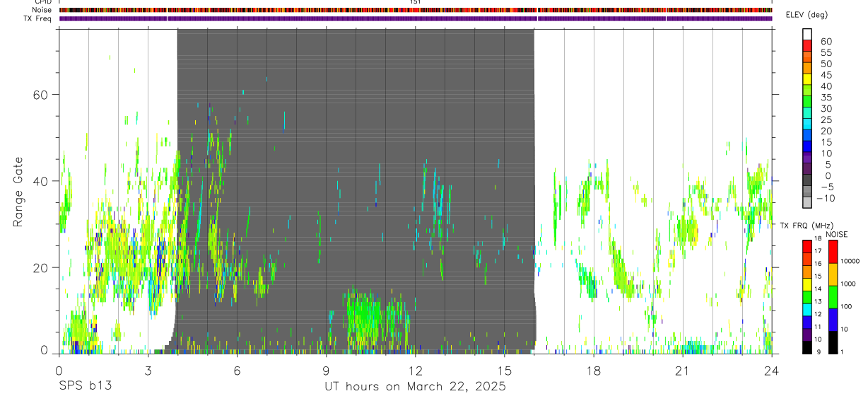This screenshot has width=868, height=401.
Task: Click the x-axis hour tick '24'
Action: 772,371
